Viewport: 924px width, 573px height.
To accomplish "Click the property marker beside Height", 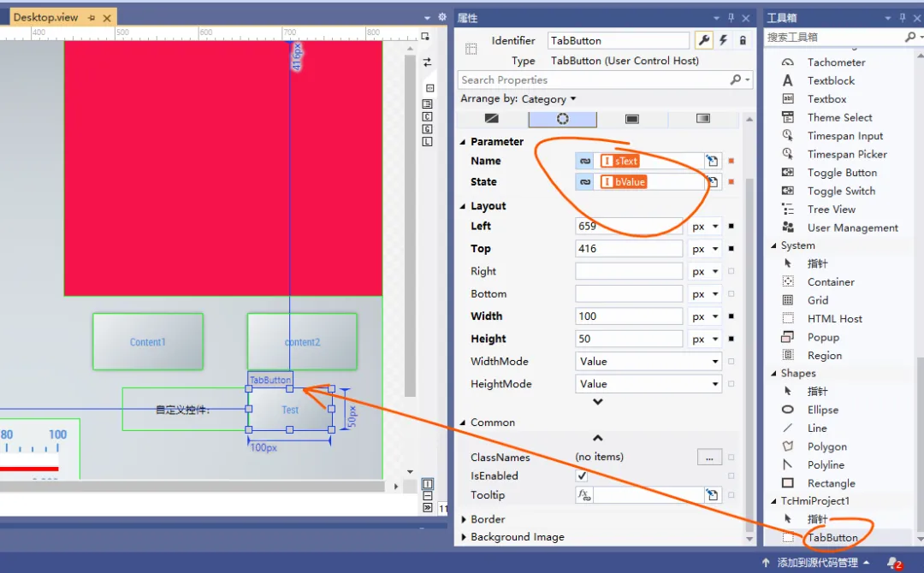I will click(x=731, y=340).
